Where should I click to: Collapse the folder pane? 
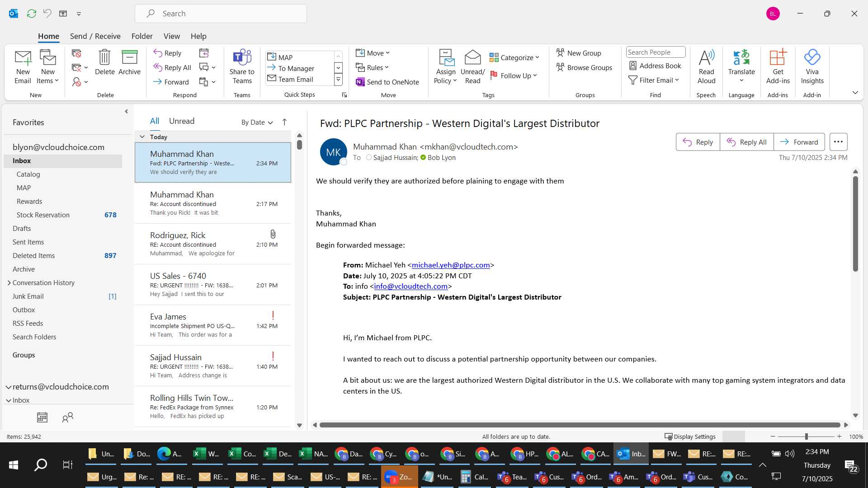click(x=126, y=112)
